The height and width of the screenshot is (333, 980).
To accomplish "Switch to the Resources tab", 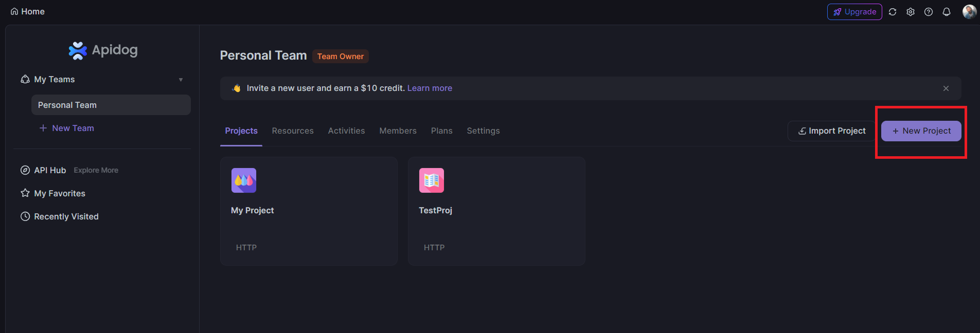I will 293,131.
